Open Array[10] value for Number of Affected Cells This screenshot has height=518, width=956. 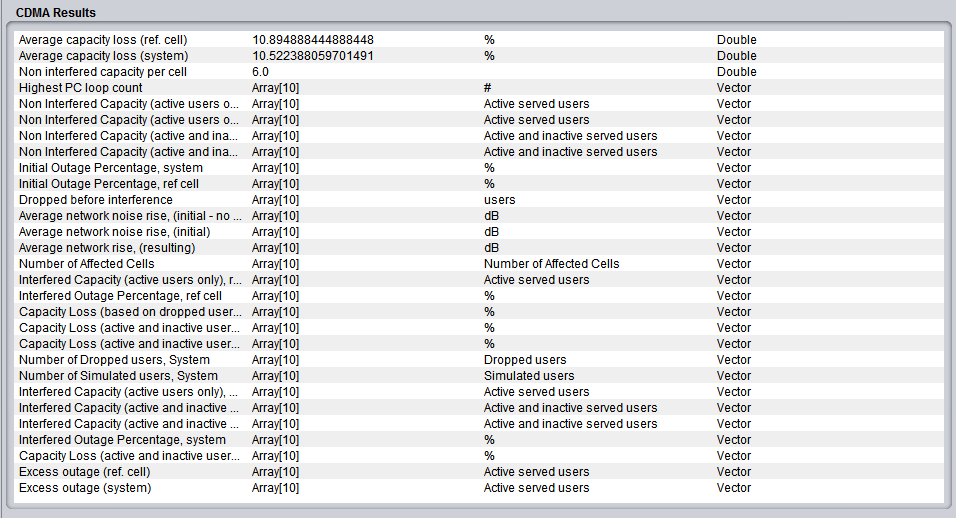(276, 264)
